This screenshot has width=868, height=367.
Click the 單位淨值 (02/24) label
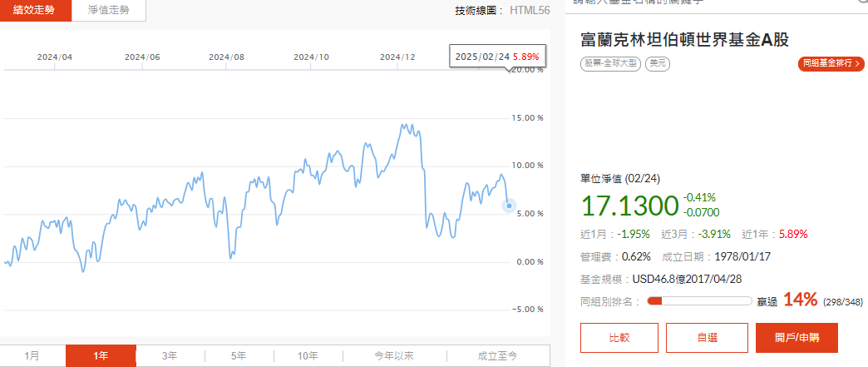coord(620,179)
